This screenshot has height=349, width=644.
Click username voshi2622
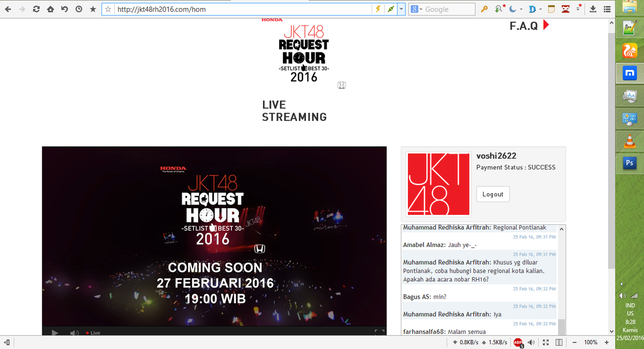[496, 156]
